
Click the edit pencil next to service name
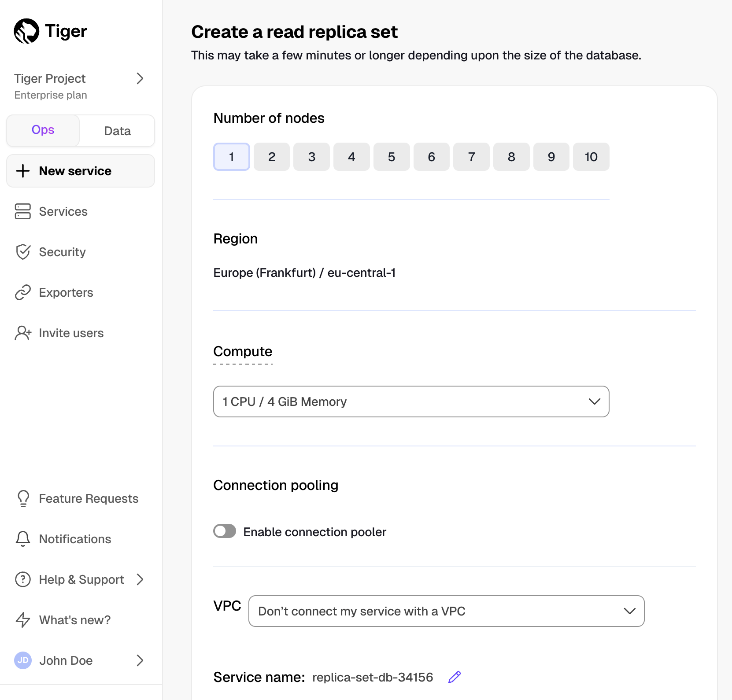tap(454, 677)
